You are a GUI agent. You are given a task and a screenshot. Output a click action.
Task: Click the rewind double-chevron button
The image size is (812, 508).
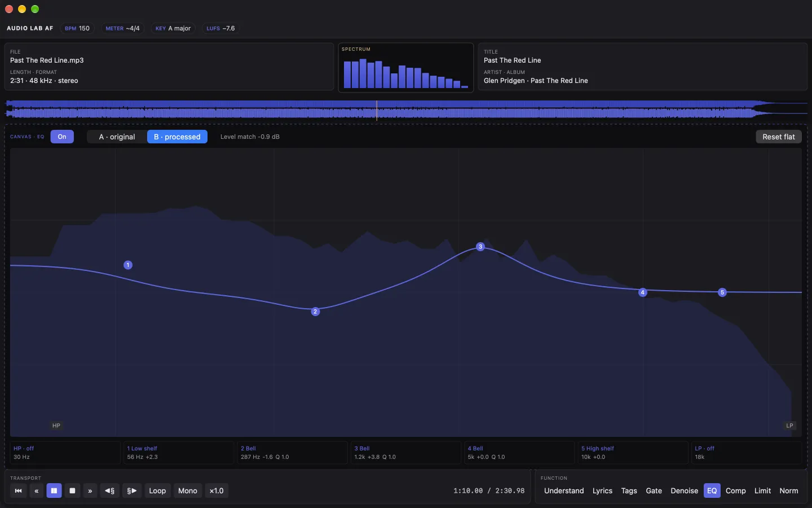[36, 491]
